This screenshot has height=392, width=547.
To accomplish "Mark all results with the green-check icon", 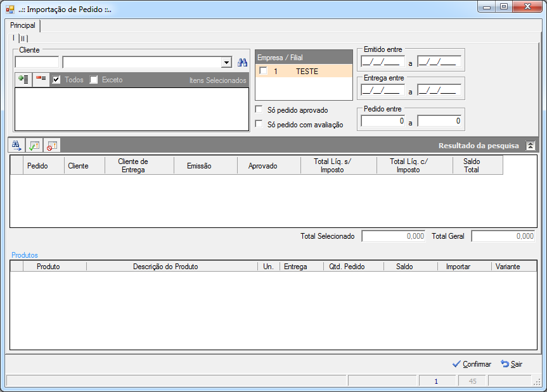I will coord(34,145).
